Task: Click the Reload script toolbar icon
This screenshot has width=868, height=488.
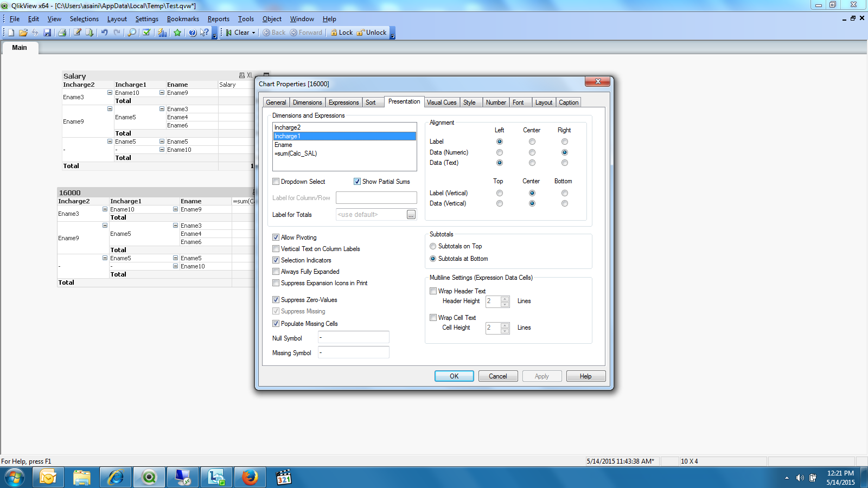Action: click(x=90, y=33)
